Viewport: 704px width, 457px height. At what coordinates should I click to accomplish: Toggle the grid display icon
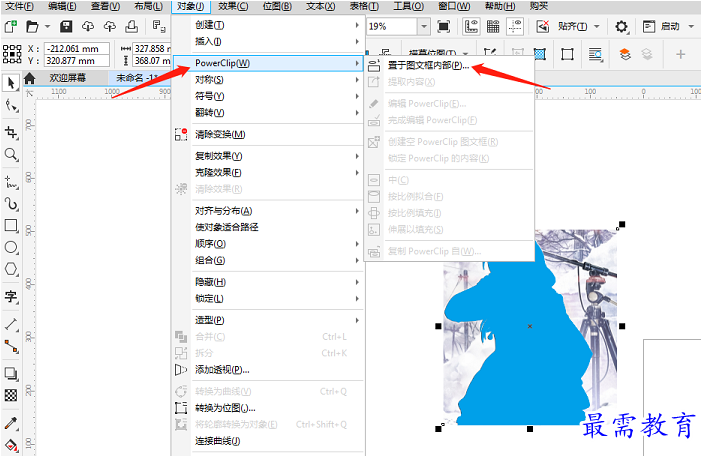pyautogui.click(x=493, y=26)
